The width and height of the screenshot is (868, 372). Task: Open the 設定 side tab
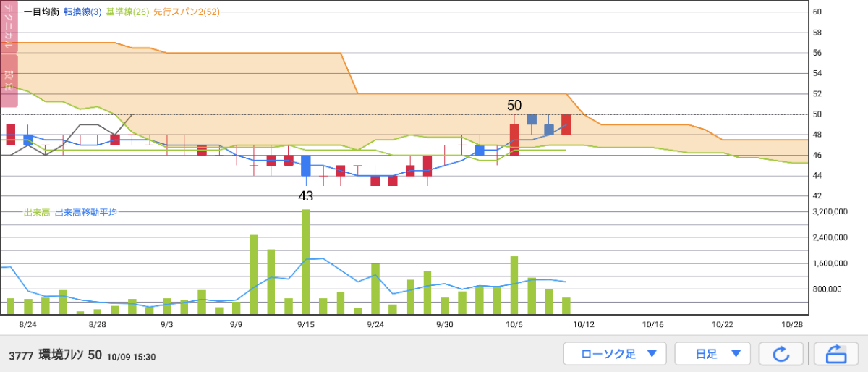[9, 81]
